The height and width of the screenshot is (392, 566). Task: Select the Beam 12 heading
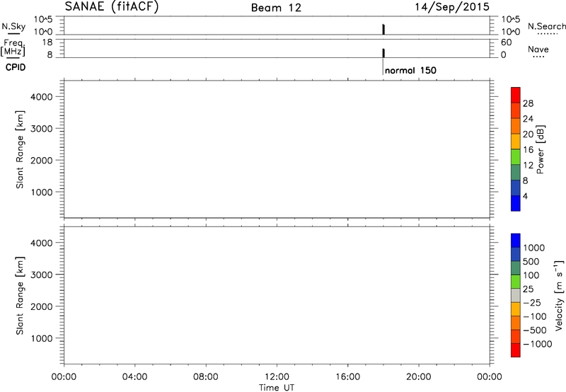click(x=276, y=8)
